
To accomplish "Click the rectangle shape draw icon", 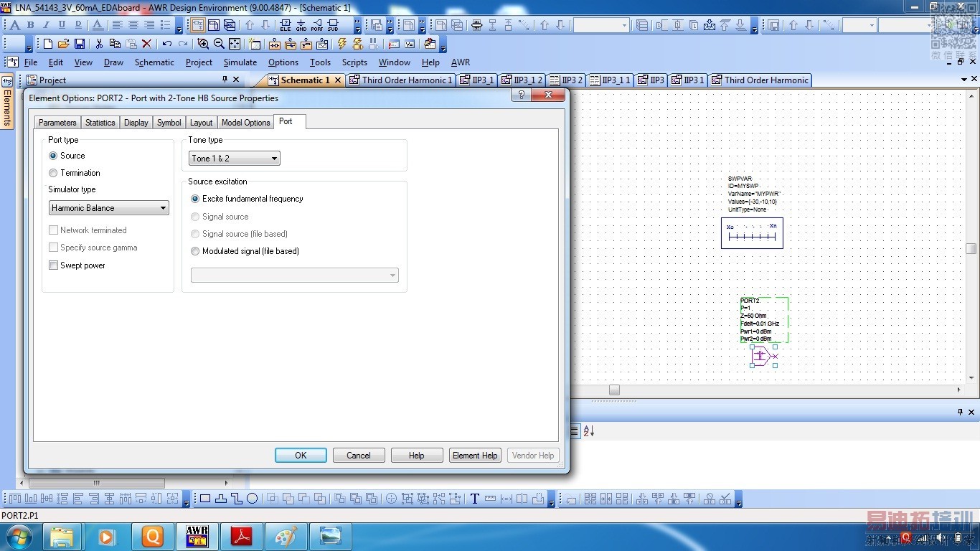I will tap(205, 499).
